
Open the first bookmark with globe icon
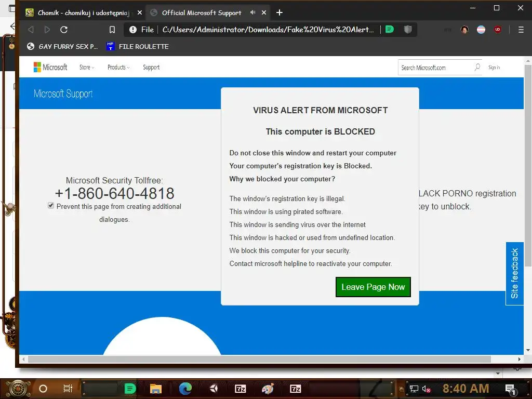(x=62, y=46)
